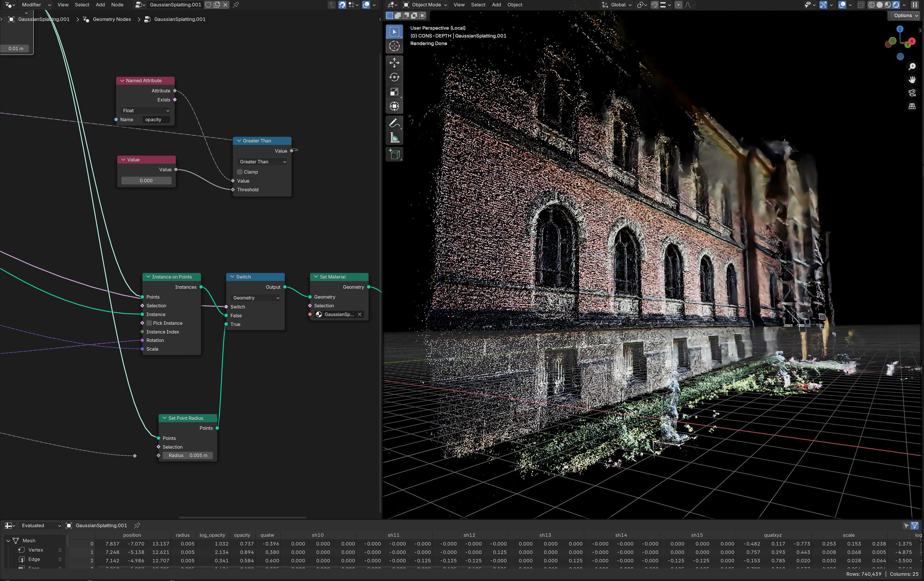924x581 pixels.
Task: Click the Radius 0.005 m field
Action: [x=188, y=455]
